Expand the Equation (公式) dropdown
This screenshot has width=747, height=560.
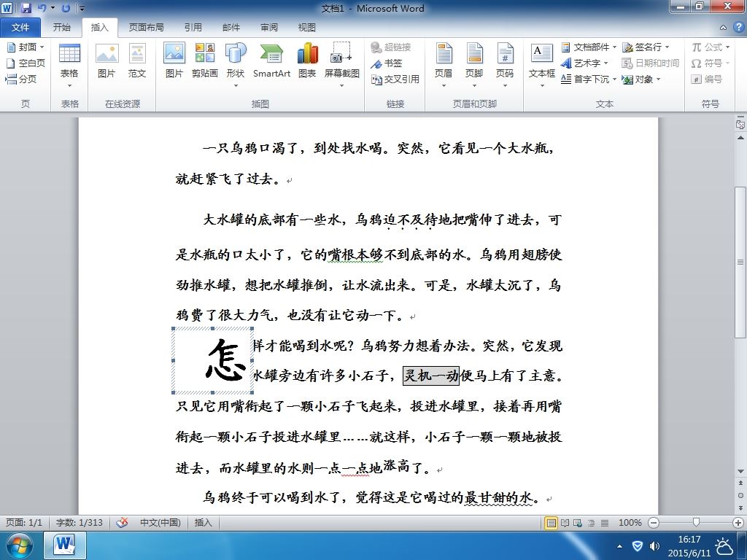tap(727, 47)
